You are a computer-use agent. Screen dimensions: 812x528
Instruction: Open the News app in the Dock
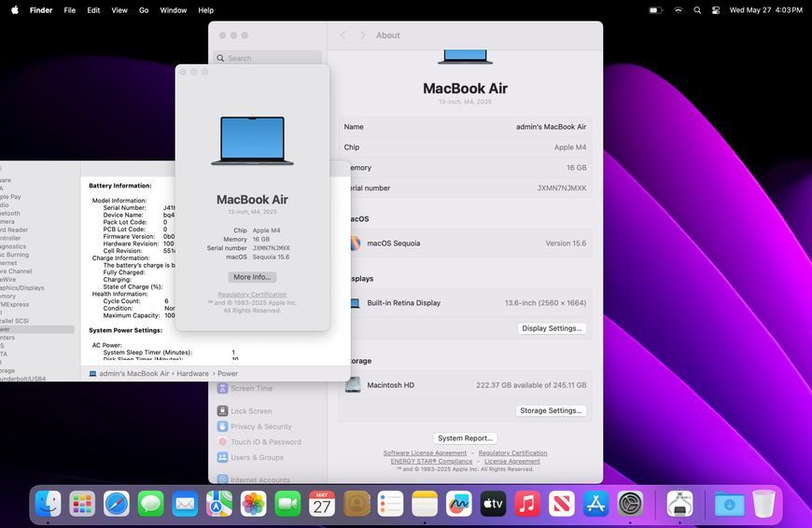[561, 503]
